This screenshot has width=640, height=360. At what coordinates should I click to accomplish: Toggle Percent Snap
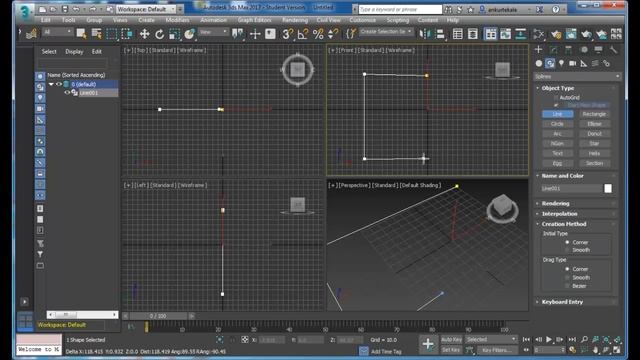click(x=318, y=34)
